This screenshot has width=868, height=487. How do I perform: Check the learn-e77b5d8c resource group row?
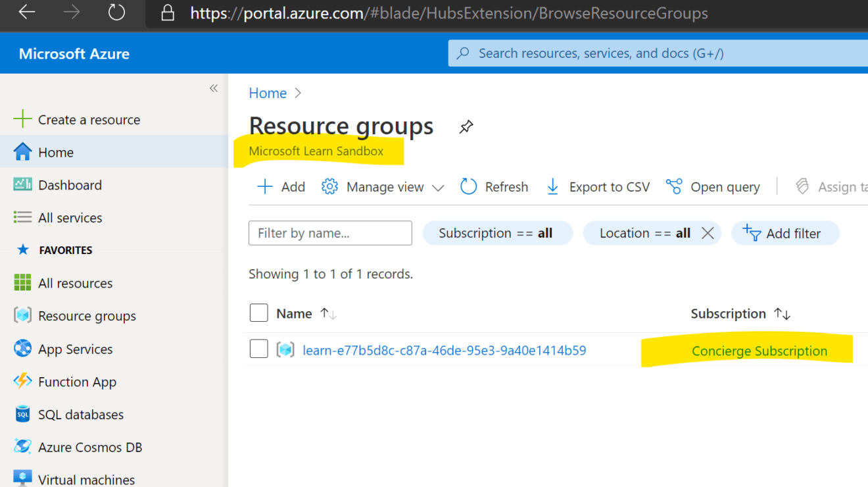pos(259,349)
